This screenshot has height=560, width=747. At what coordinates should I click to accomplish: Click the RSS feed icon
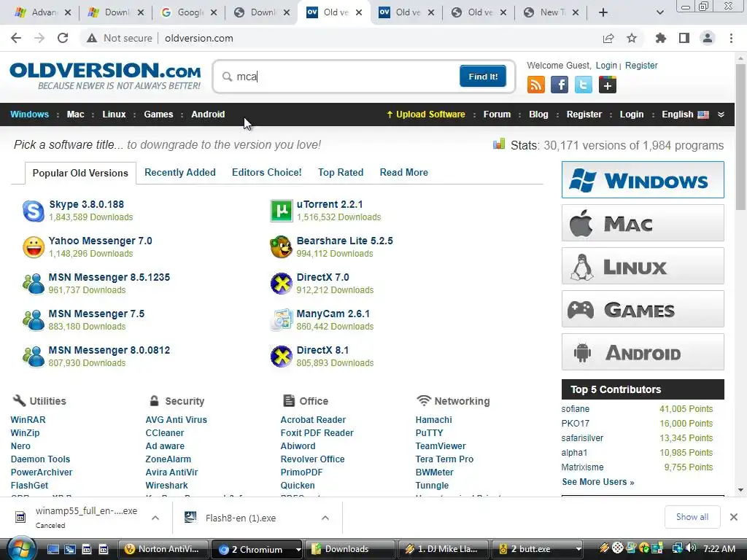pyautogui.click(x=536, y=85)
